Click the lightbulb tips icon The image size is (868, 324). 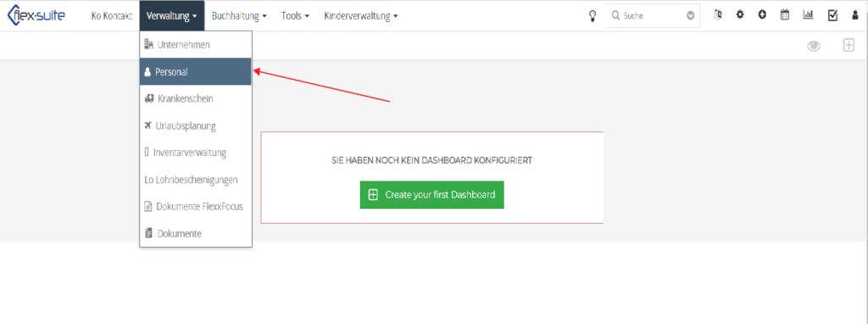tap(593, 16)
